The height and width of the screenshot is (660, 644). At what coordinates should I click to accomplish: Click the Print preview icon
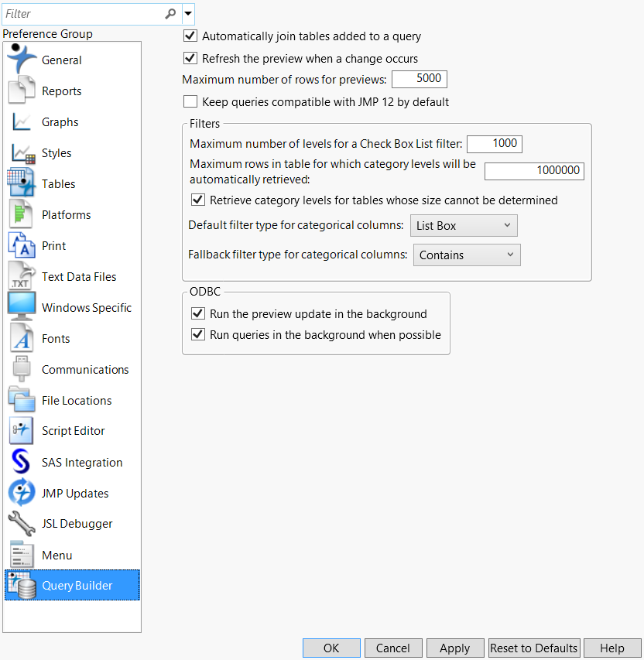pos(22,245)
